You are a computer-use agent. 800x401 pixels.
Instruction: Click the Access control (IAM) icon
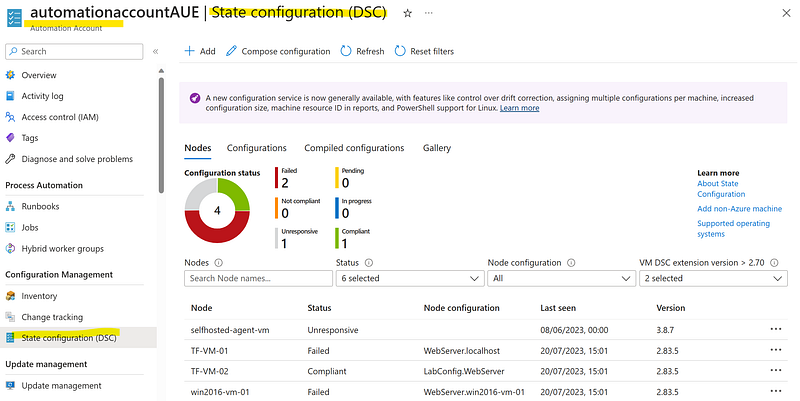(x=10, y=117)
